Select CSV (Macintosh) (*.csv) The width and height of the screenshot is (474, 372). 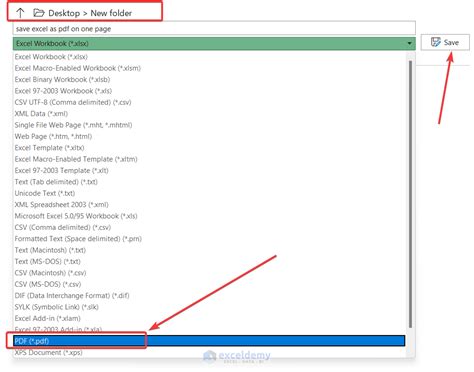(x=50, y=273)
